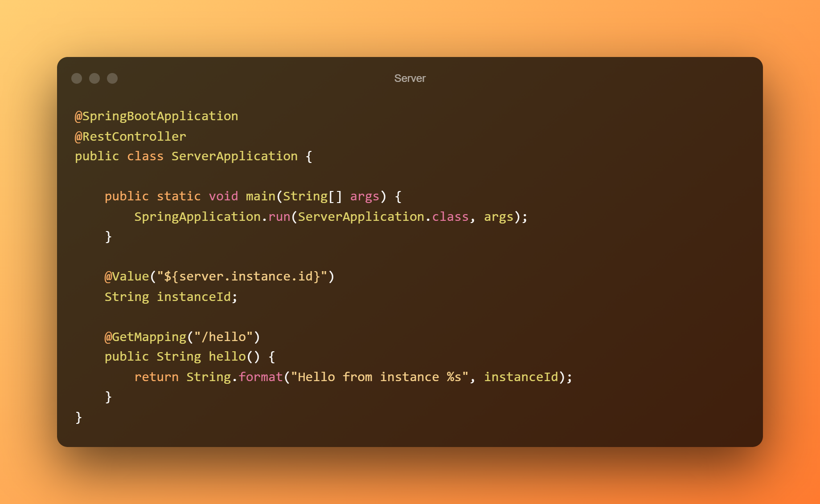
Task: Click the ServerApplication name in class declaration
Action: pos(234,156)
